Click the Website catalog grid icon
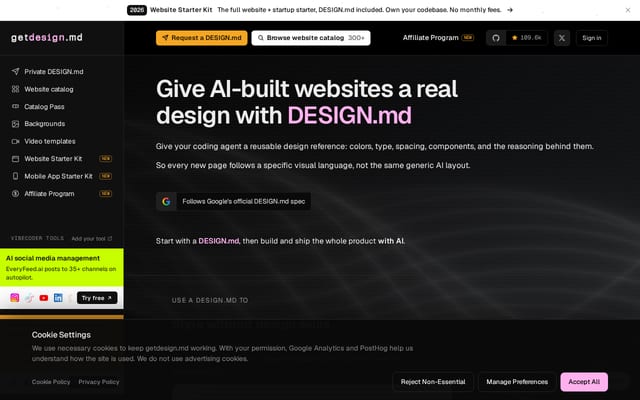This screenshot has height=400, width=640. pyautogui.click(x=16, y=89)
